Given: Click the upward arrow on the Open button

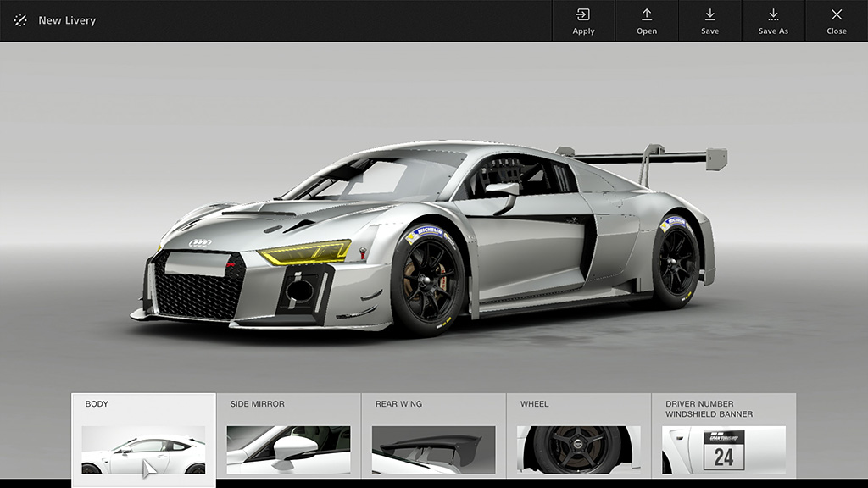Looking at the screenshot, I should [647, 14].
